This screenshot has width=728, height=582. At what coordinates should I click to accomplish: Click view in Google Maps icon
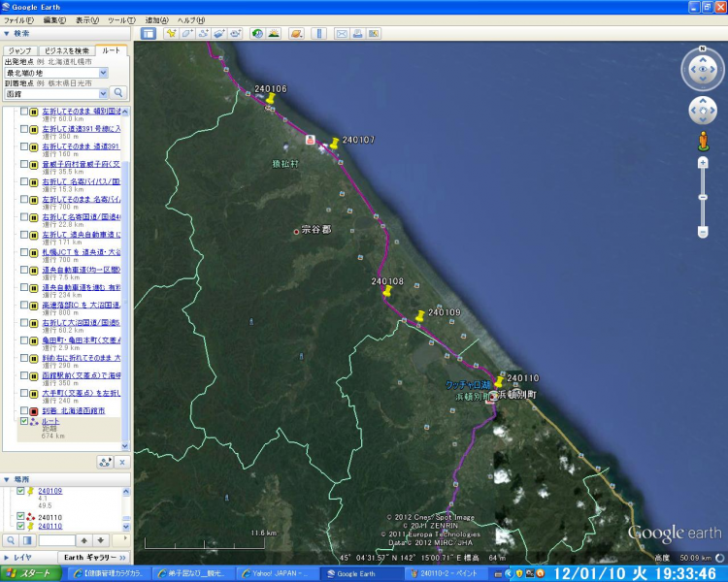coord(374,33)
